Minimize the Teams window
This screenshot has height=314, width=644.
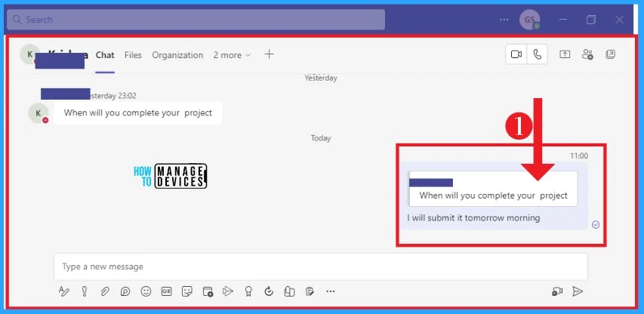point(563,20)
